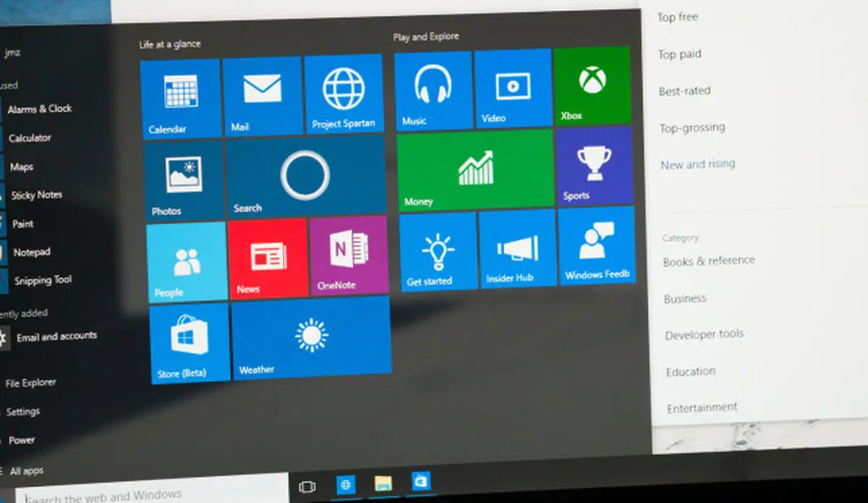The image size is (868, 503).
Task: Open the Get started tile
Action: (x=438, y=251)
